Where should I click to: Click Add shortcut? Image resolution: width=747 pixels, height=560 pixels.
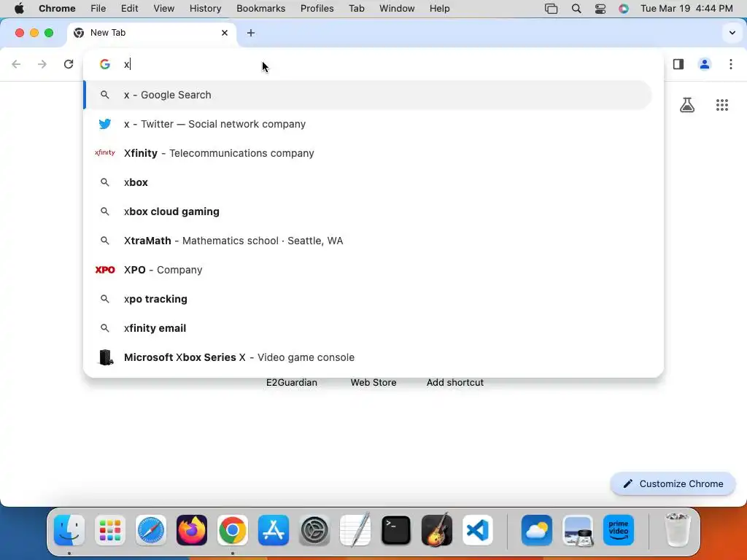tap(455, 382)
